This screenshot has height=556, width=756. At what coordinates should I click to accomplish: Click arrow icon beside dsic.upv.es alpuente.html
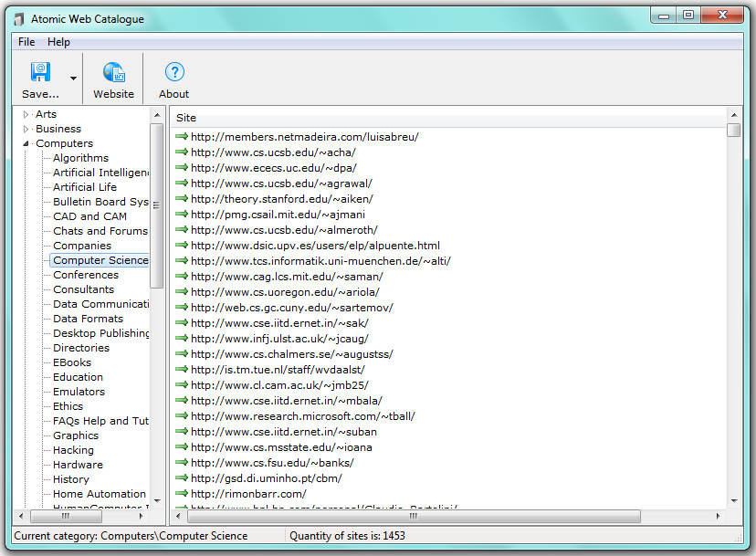click(182, 245)
